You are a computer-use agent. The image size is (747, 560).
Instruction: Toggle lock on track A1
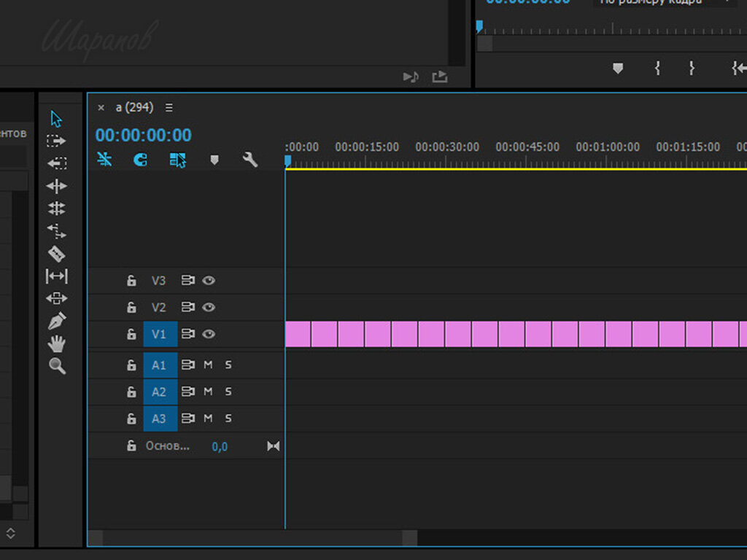click(x=131, y=365)
